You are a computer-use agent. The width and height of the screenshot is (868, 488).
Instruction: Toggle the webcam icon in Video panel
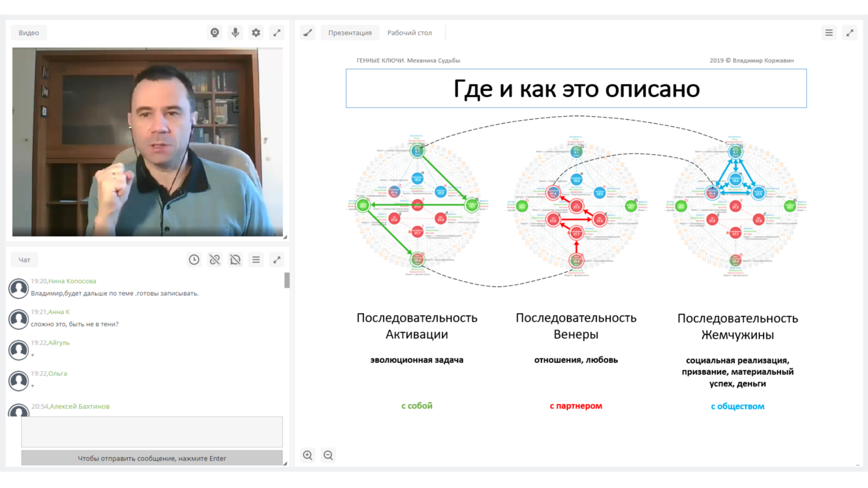[x=214, y=33]
